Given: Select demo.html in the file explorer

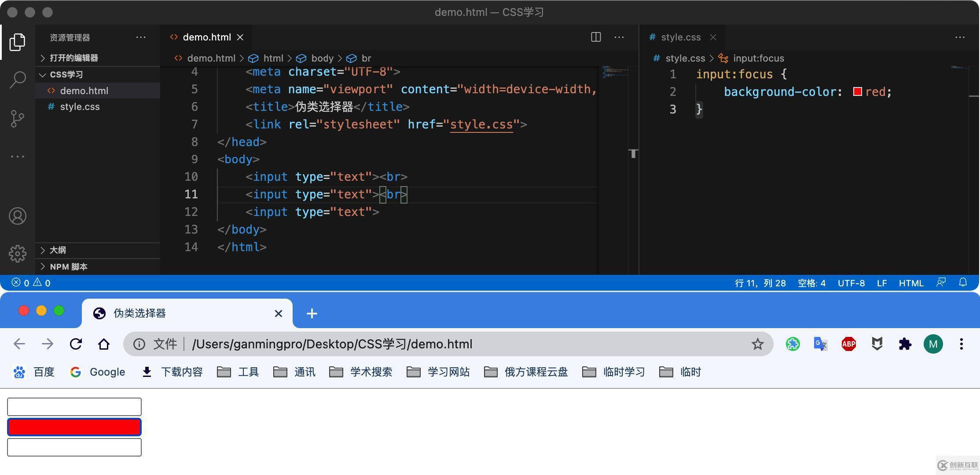Looking at the screenshot, I should (98, 91).
